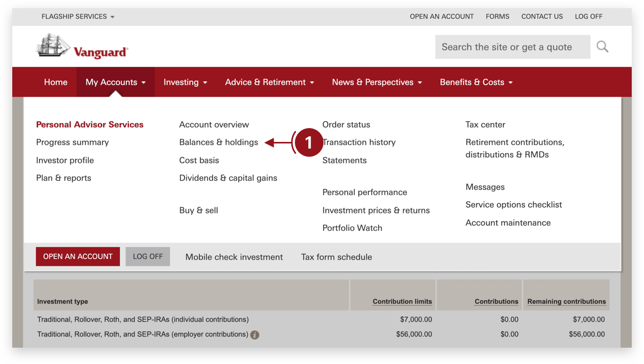Image resolution: width=644 pixels, height=364 pixels.
Task: Open the Tax form schedule
Action: [336, 257]
